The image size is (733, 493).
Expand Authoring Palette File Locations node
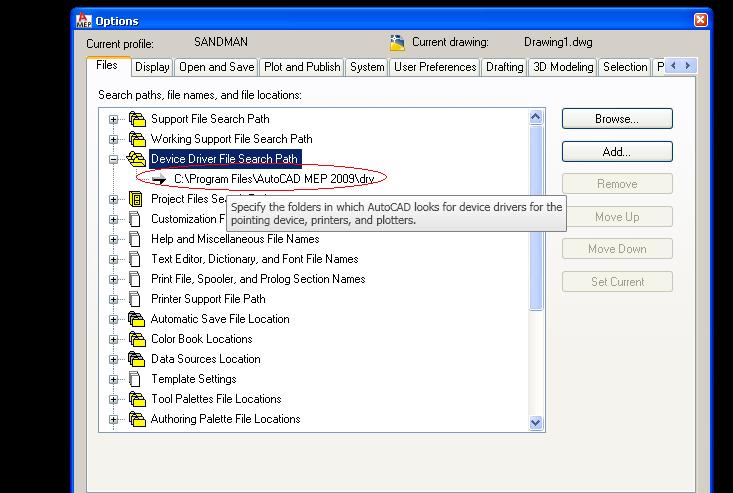[x=113, y=420]
